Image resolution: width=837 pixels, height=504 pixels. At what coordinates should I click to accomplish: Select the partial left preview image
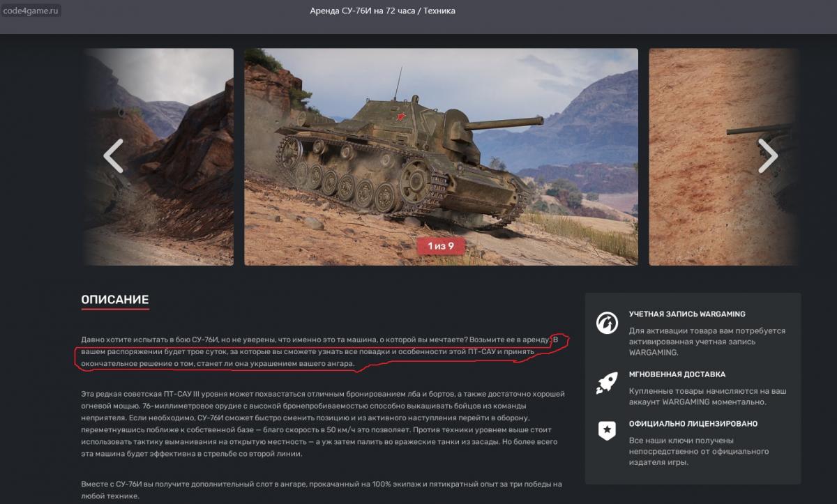pos(158,157)
